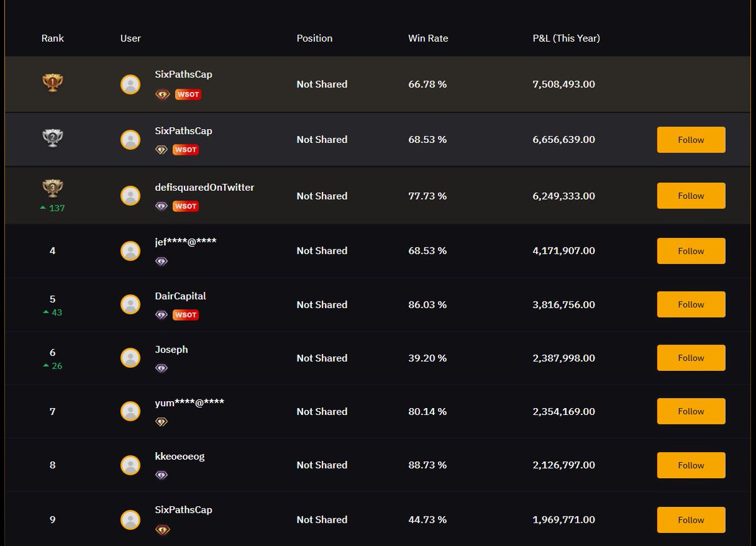Follow DairCapital
Screen dimensions: 756x546
click(690, 304)
